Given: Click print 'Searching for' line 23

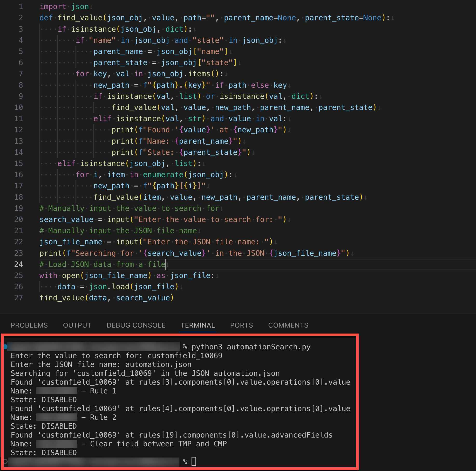Looking at the screenshot, I should coord(194,253).
